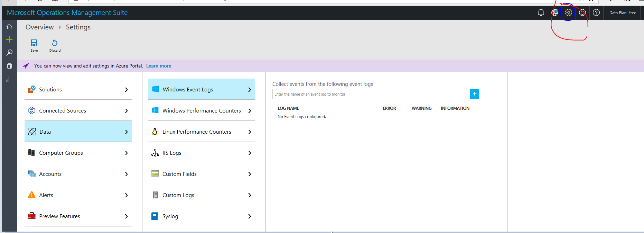Click Microsoft Operations Management Suite title
Screen dimensions: 644x233
point(67,13)
